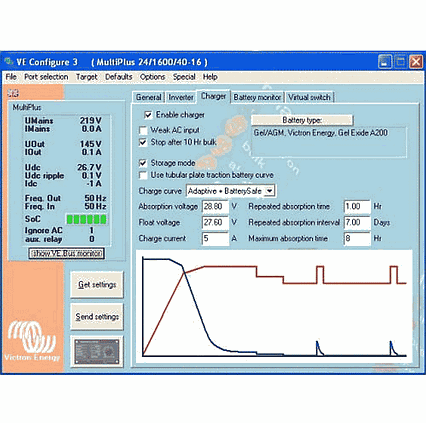Open the Options menu
This screenshot has height=423, width=426.
(x=152, y=77)
